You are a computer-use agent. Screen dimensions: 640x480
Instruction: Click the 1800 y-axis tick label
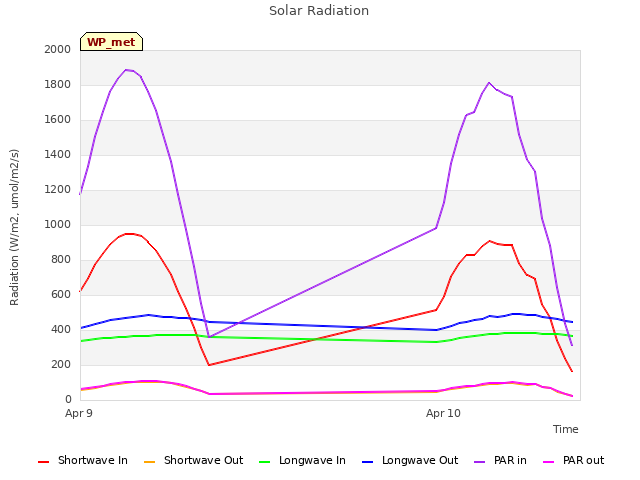(x=58, y=84)
